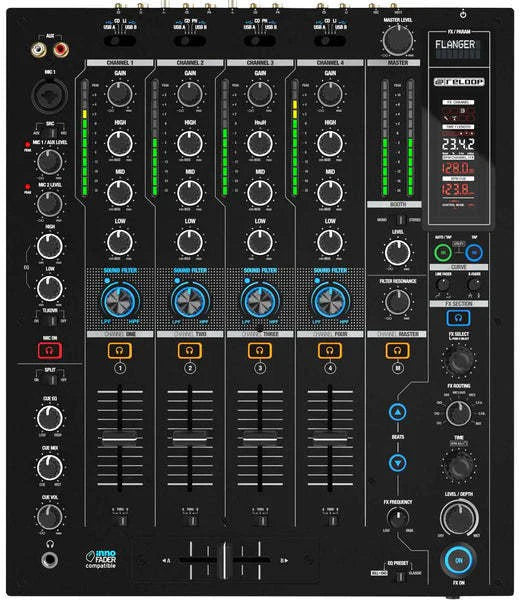Click the FX Frequency knob
Image resolution: width=520 pixels, height=600 pixels.
tap(398, 518)
